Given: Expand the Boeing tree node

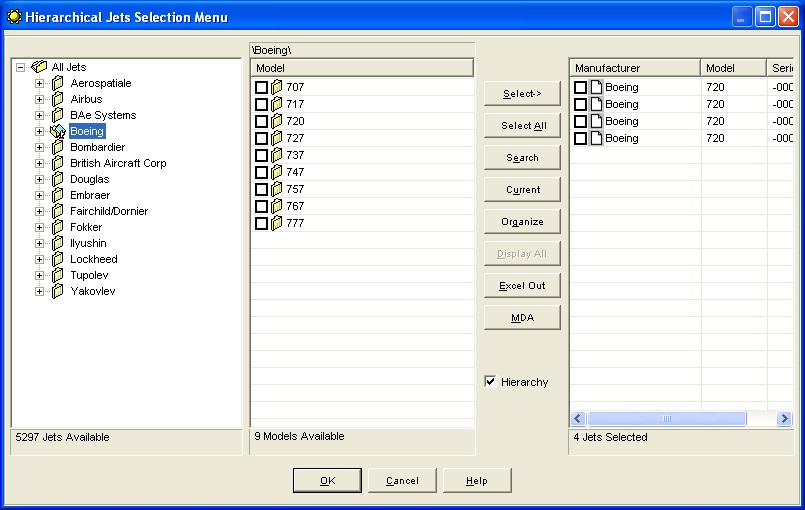Looking at the screenshot, I should (x=40, y=131).
